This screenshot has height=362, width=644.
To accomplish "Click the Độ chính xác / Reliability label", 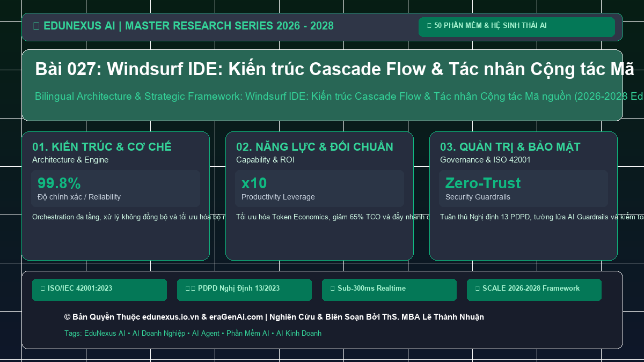I will 79,197.
